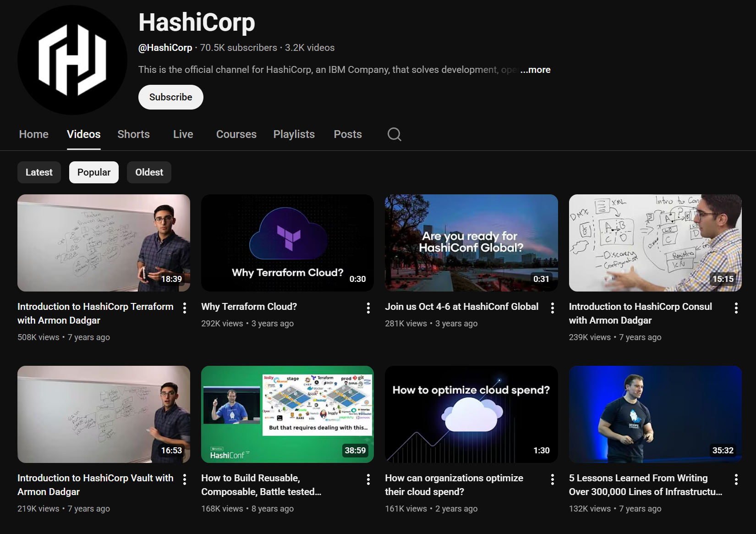This screenshot has width=756, height=534.
Task: Select the Latest filter chip
Action: point(38,172)
